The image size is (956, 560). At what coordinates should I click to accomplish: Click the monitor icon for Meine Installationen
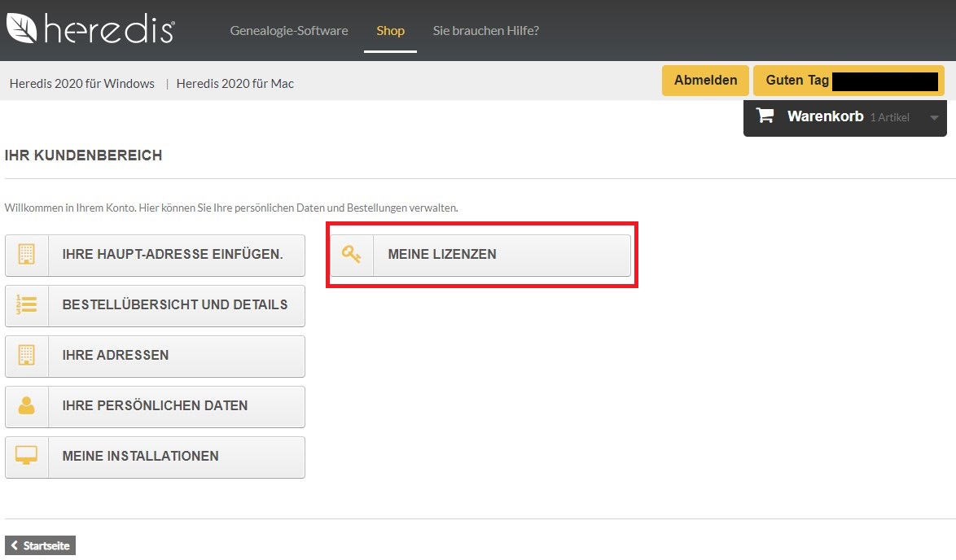click(27, 457)
